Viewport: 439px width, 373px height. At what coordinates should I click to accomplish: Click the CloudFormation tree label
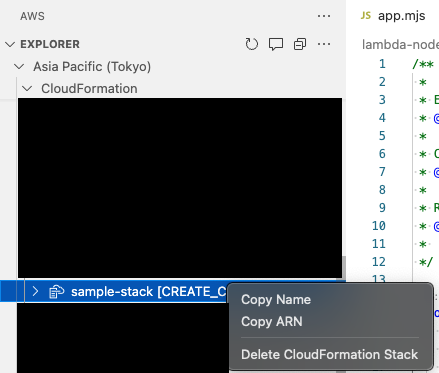point(89,89)
